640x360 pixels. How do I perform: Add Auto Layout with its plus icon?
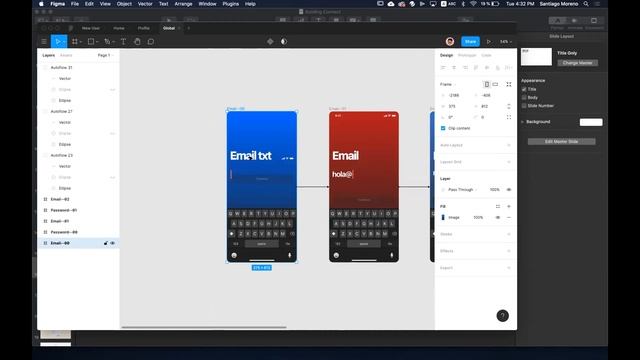[509, 145]
